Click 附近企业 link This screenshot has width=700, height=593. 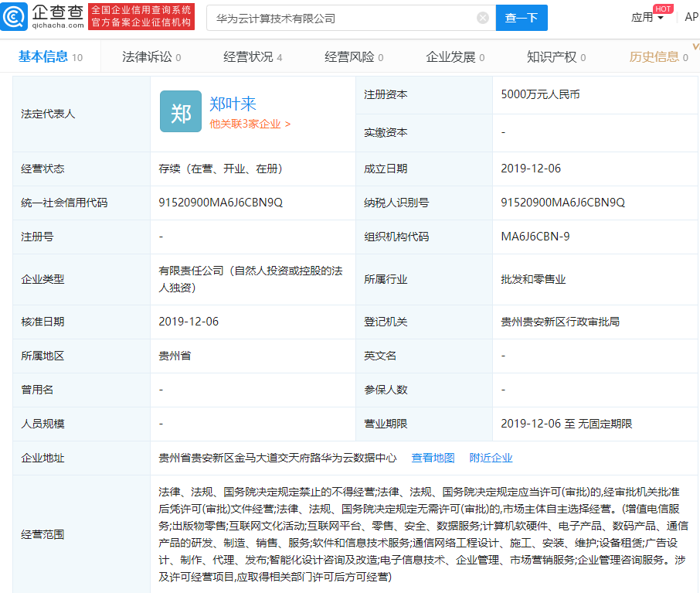[491, 458]
